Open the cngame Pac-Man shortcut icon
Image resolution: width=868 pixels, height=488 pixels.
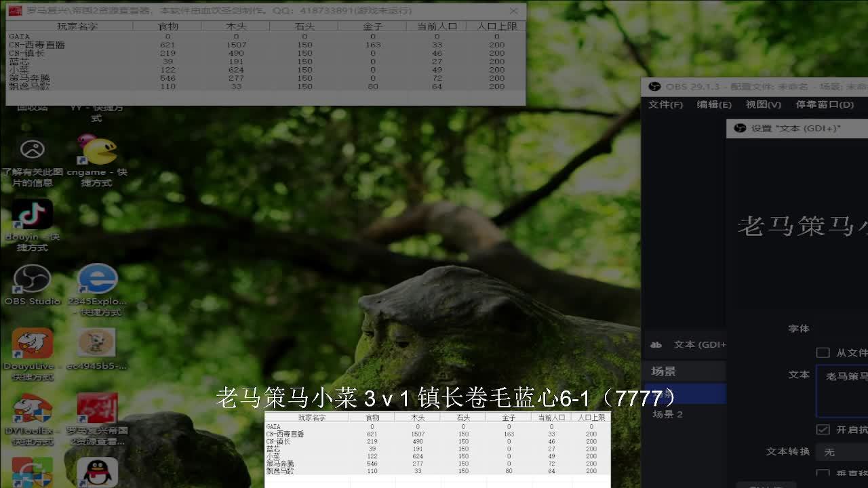97,150
